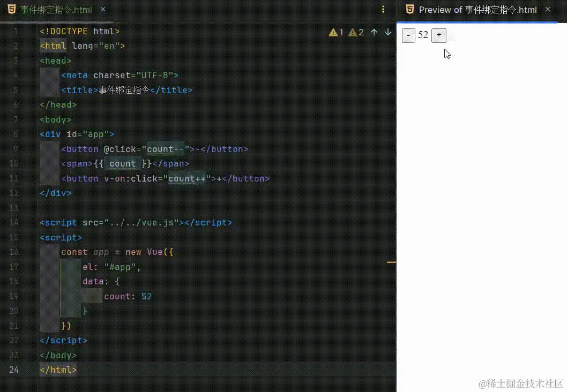Click the plus button in the preview
567x392 pixels.
[x=439, y=35]
